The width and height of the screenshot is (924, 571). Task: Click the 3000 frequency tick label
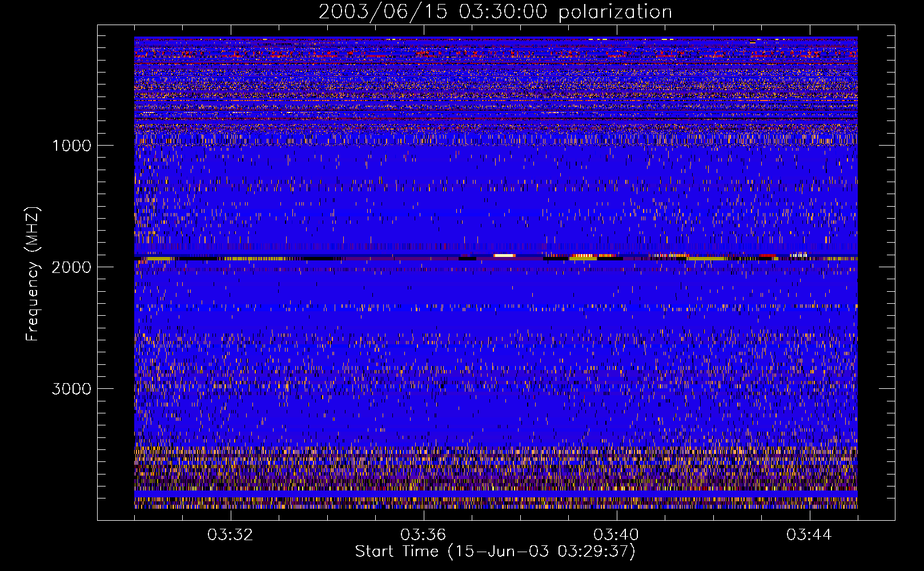point(71,389)
